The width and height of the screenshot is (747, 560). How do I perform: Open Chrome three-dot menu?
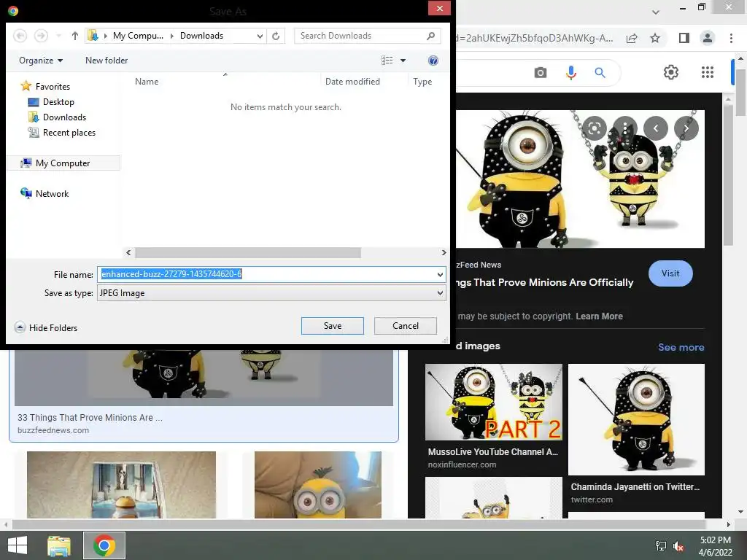point(731,38)
